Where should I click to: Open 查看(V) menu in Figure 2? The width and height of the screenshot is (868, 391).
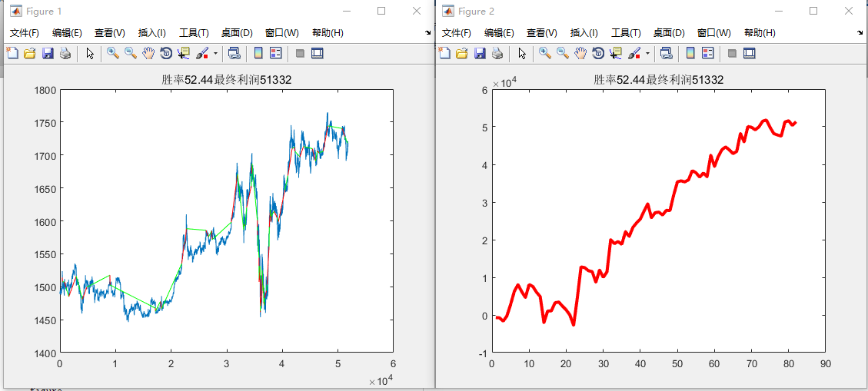click(542, 32)
